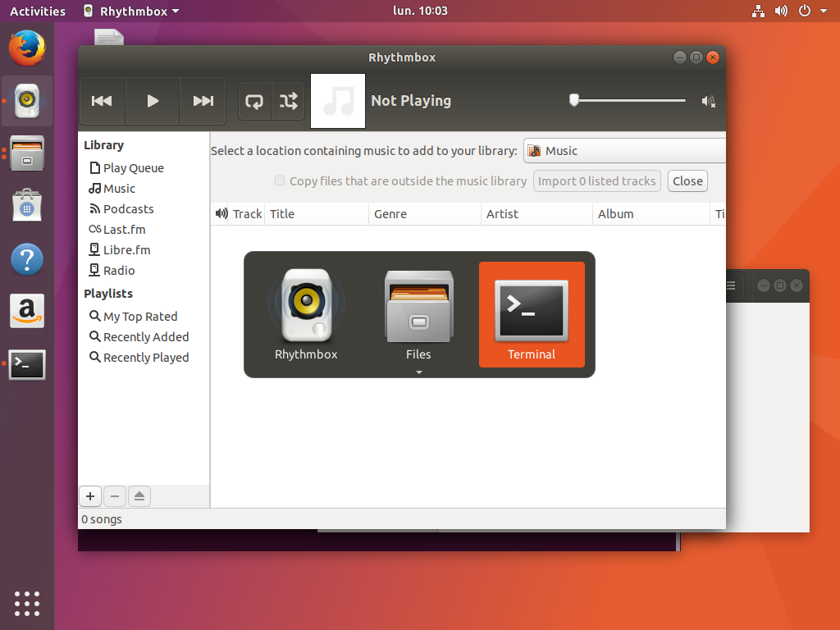The width and height of the screenshot is (840, 630).
Task: Adjust the Rhythmbox volume slider handle
Action: 573,100
